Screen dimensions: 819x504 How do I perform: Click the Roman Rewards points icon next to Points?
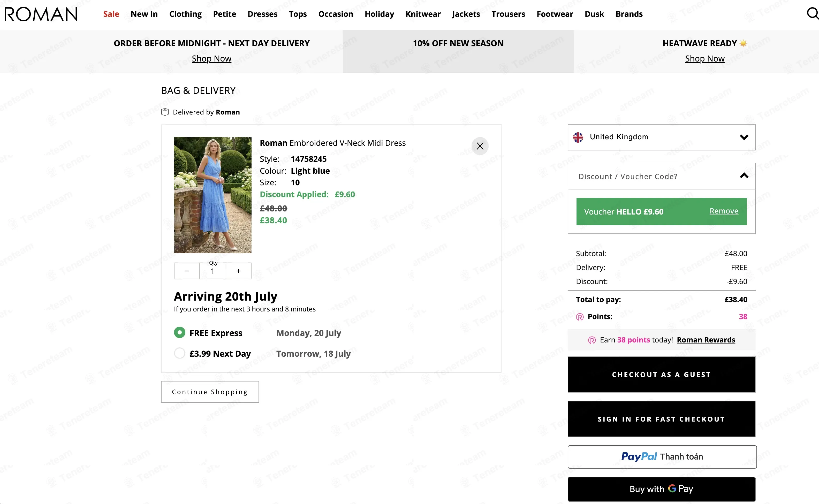580,317
